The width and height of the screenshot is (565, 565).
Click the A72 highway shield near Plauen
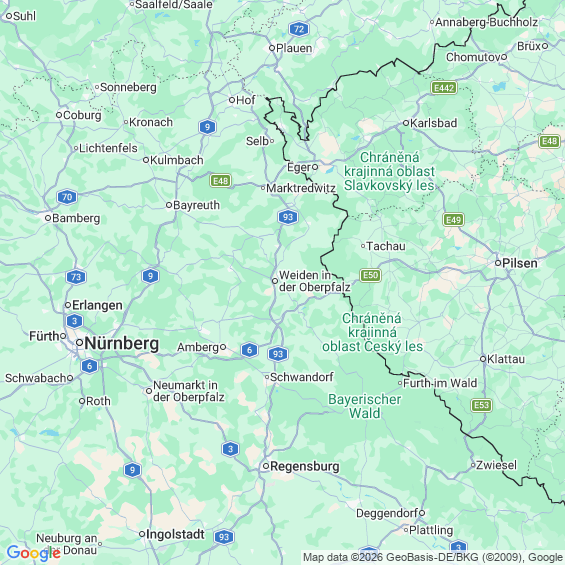(299, 29)
